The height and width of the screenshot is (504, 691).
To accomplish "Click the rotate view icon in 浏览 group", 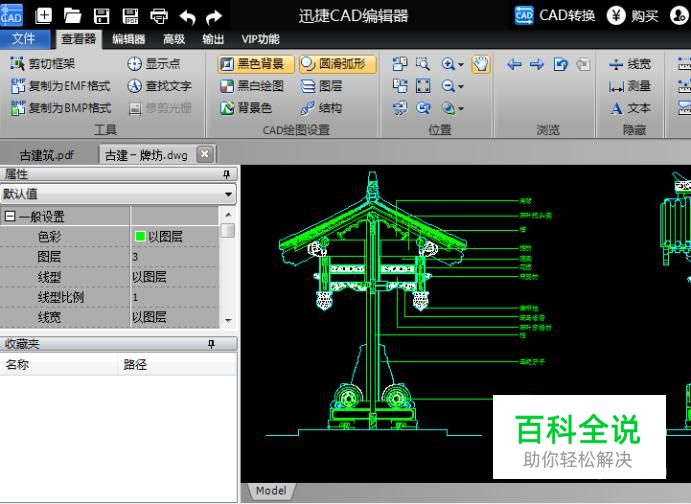I will coord(560,65).
